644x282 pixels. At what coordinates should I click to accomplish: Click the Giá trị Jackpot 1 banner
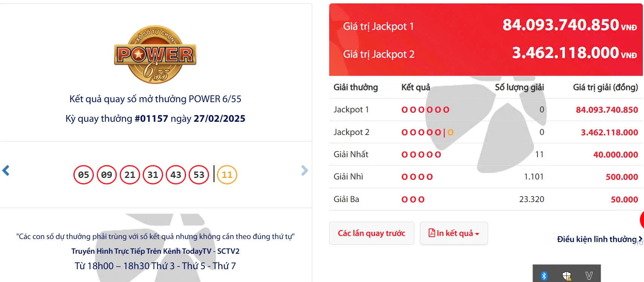click(378, 26)
